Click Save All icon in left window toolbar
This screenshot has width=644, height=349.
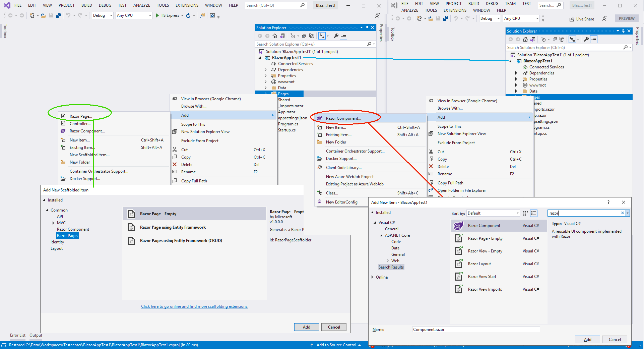[58, 15]
